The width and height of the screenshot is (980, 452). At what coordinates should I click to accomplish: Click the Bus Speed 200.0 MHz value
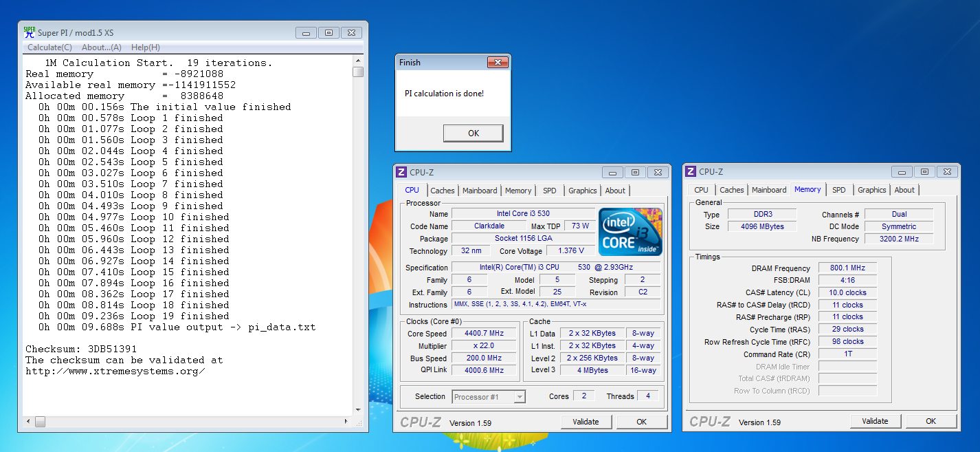pyautogui.click(x=484, y=358)
